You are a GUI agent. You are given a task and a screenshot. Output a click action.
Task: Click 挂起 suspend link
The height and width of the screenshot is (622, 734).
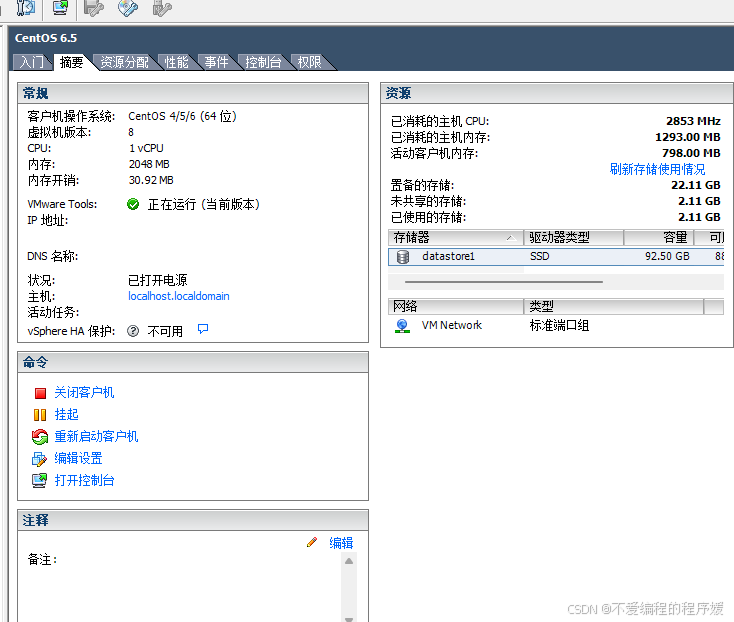[66, 415]
